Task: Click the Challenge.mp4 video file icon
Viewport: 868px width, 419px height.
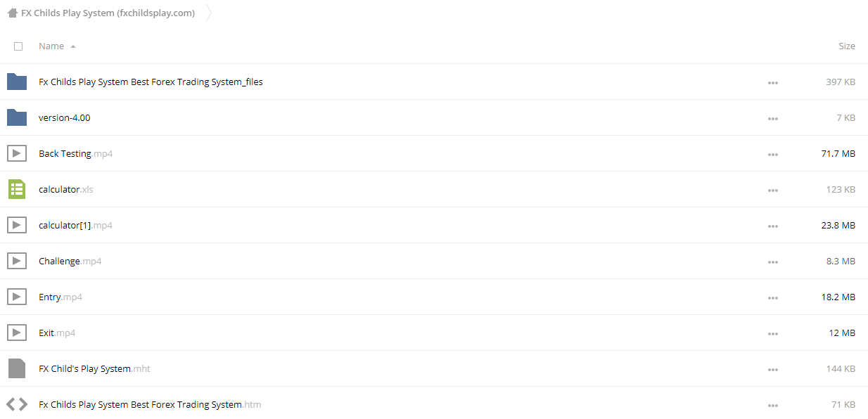Action: [x=17, y=261]
